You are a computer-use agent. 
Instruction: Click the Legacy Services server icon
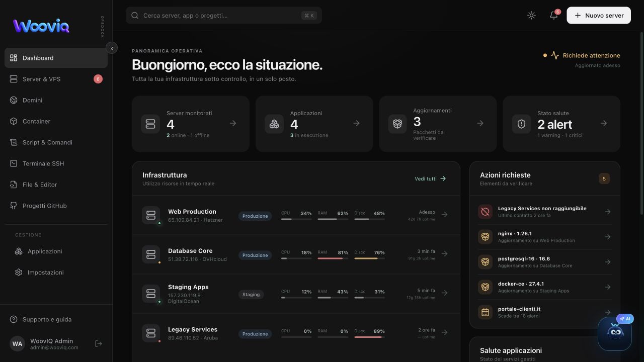pyautogui.click(x=151, y=333)
